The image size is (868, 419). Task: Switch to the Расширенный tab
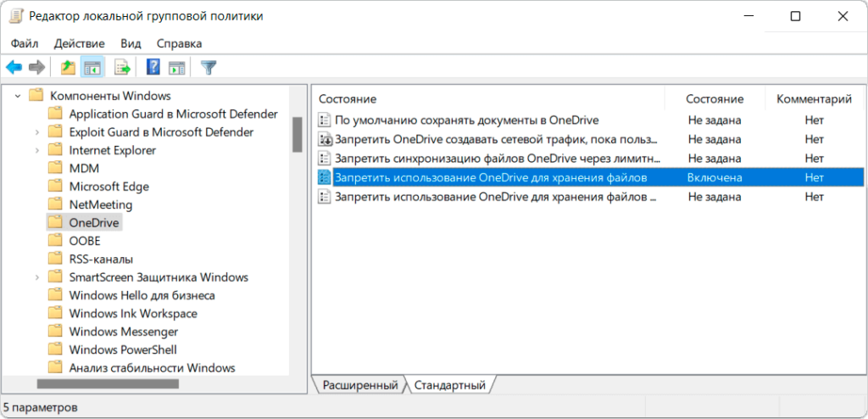coord(359,385)
